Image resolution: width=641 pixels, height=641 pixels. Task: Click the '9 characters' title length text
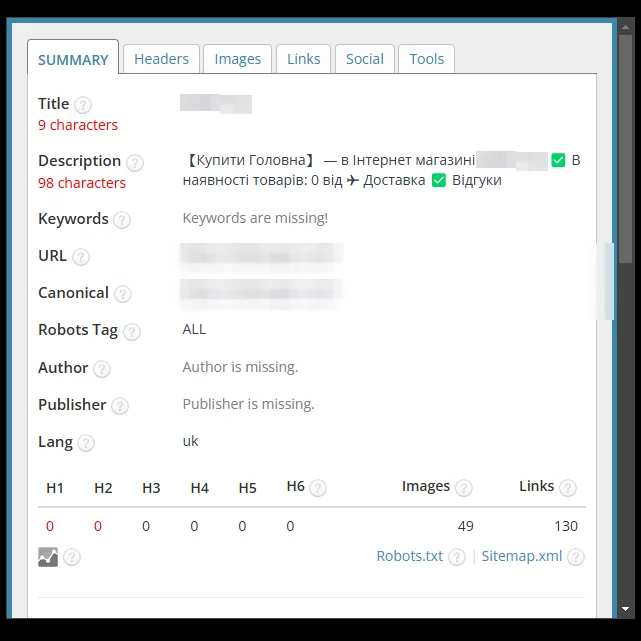point(78,125)
